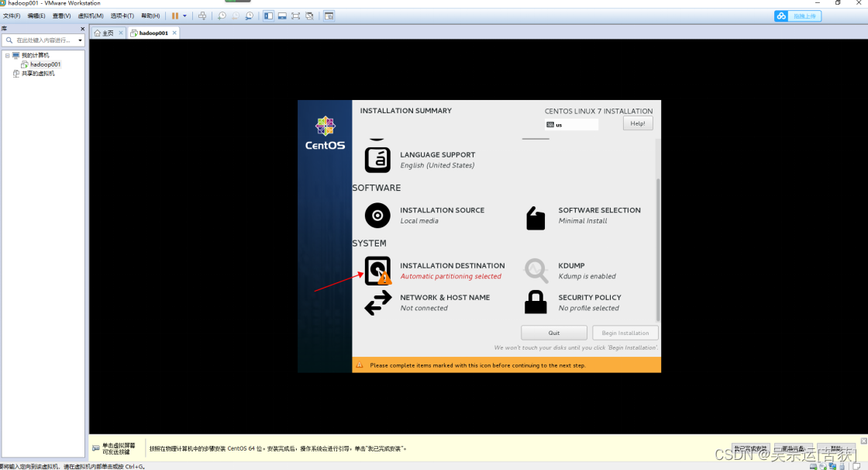868x470 pixels.
Task: Click the USB device status bar icon
Action: [842, 467]
